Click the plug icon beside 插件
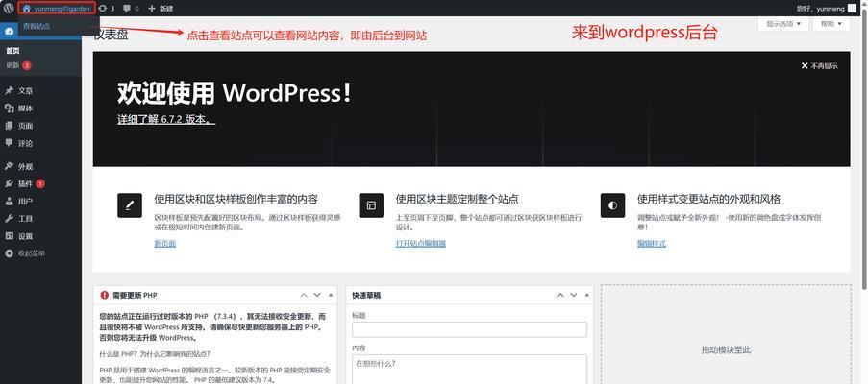868x384 pixels. pyautogui.click(x=9, y=183)
